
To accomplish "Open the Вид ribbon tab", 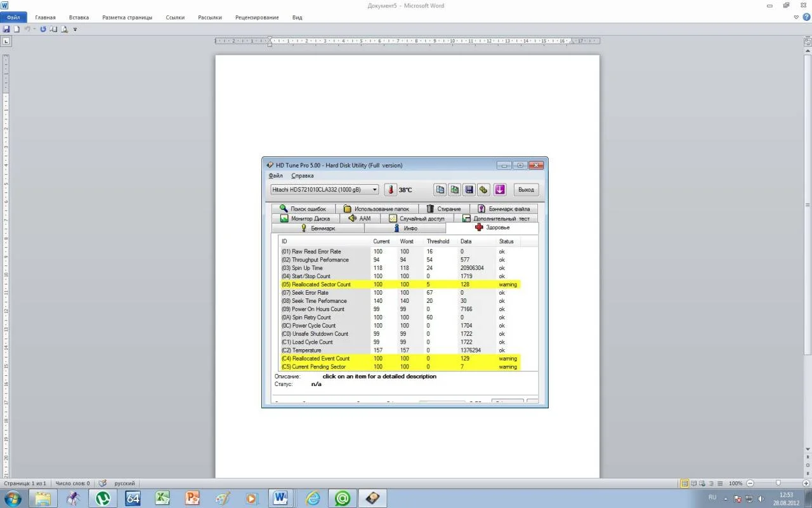I will pos(297,18).
